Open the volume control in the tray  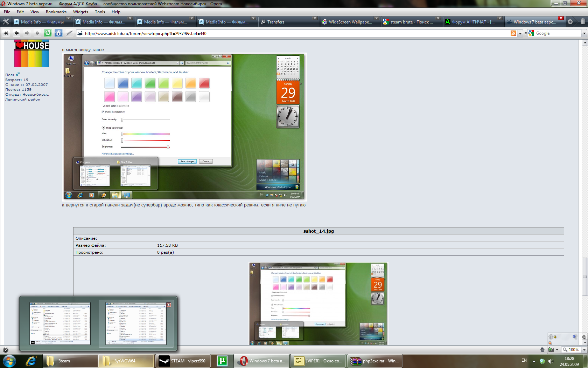pos(551,361)
